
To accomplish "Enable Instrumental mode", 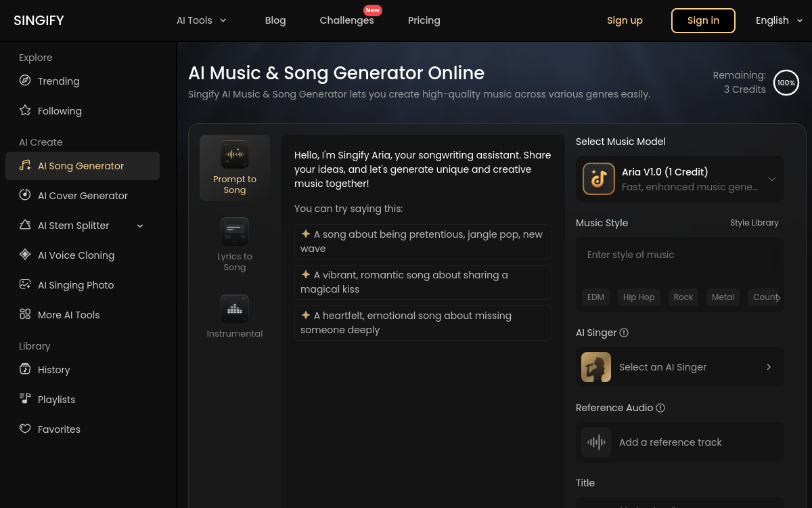I will (x=234, y=316).
